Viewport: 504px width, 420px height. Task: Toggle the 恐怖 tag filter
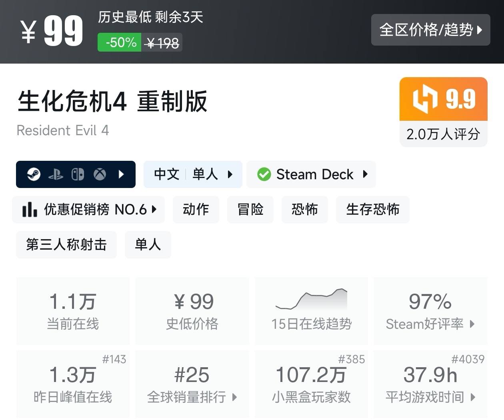point(304,209)
